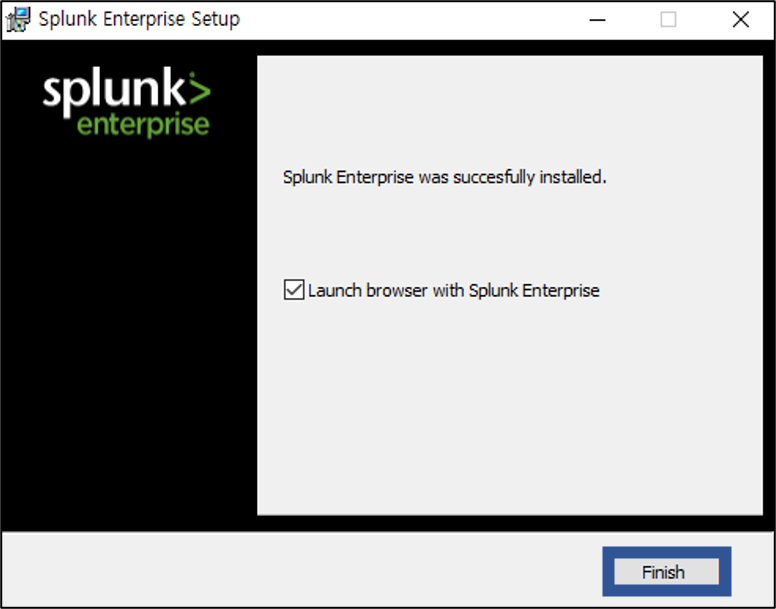776x609 pixels.
Task: Click the white splunk wordmark
Action: [x=114, y=92]
